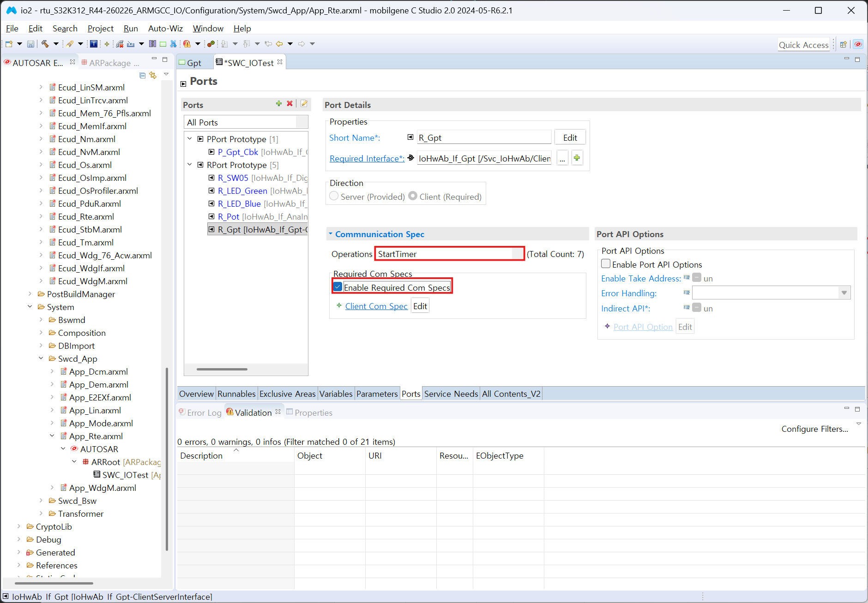Click the yellow Back arrow icon
Screen dimensions: 868x603
tap(279, 44)
